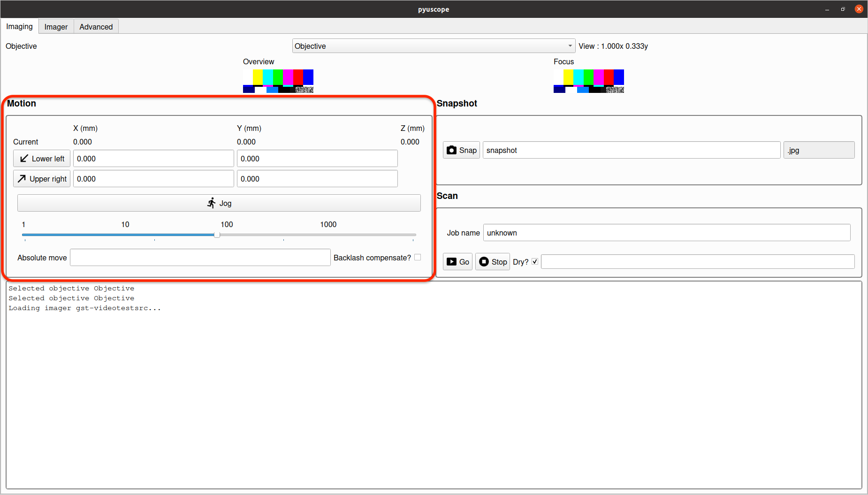
Task: Stop the scan with Stop button
Action: coord(493,262)
